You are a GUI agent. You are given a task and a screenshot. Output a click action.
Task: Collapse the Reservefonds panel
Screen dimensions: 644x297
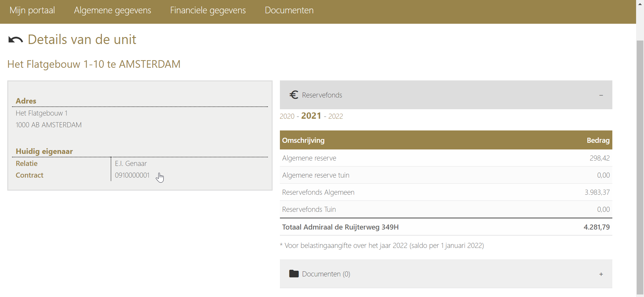click(601, 95)
